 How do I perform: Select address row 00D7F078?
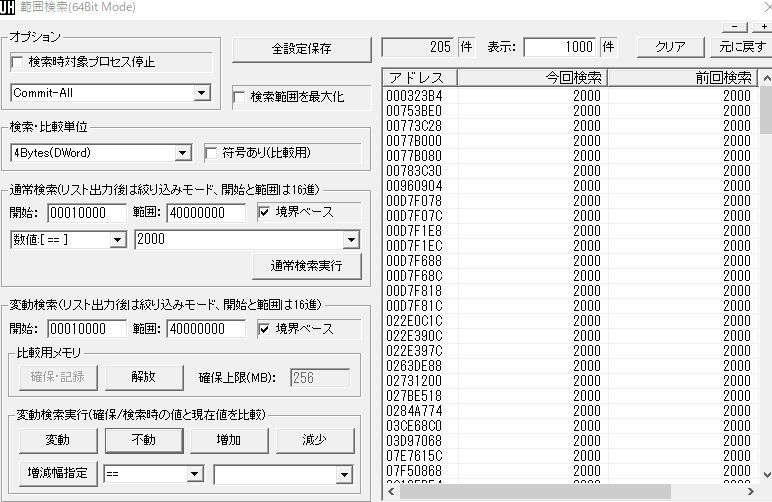[571, 201]
